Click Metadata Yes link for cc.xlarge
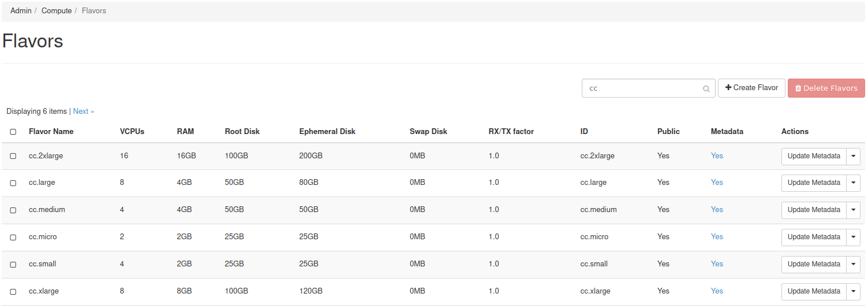The height and width of the screenshot is (308, 868). 717,291
